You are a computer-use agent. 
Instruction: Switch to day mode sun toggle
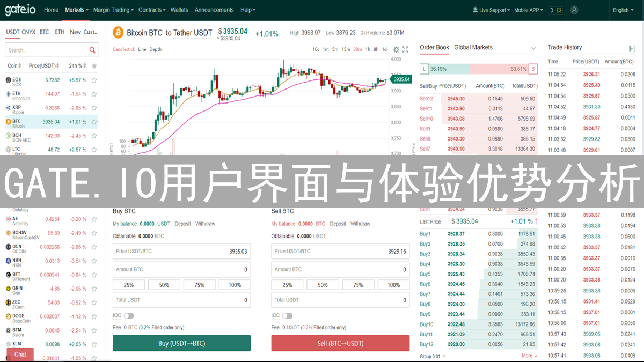(x=559, y=10)
